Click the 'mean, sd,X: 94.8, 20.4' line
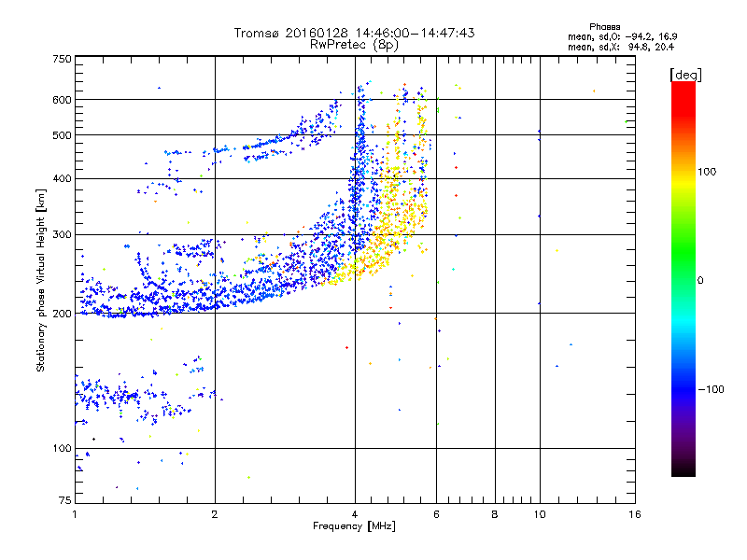Image resolution: width=747 pixels, height=560 pixels. tap(621, 48)
